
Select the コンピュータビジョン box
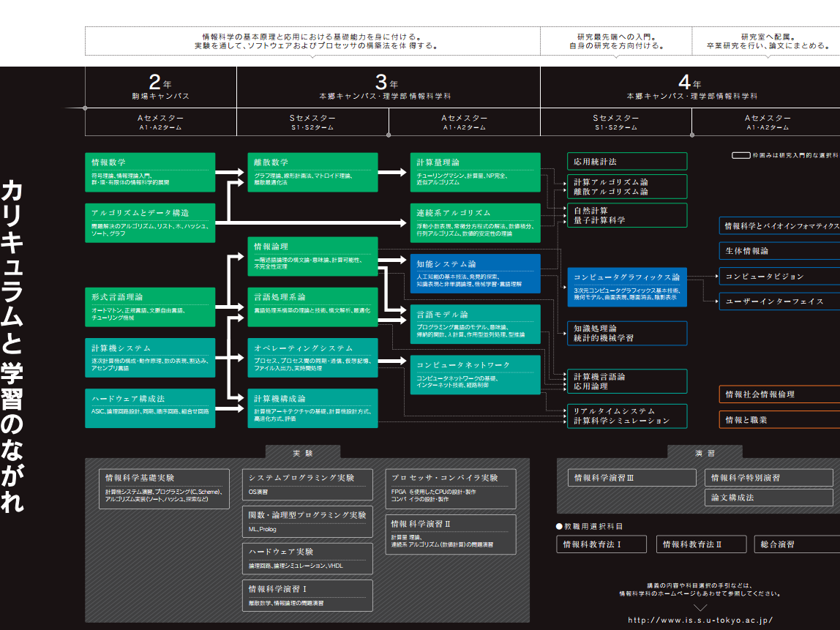tap(779, 277)
